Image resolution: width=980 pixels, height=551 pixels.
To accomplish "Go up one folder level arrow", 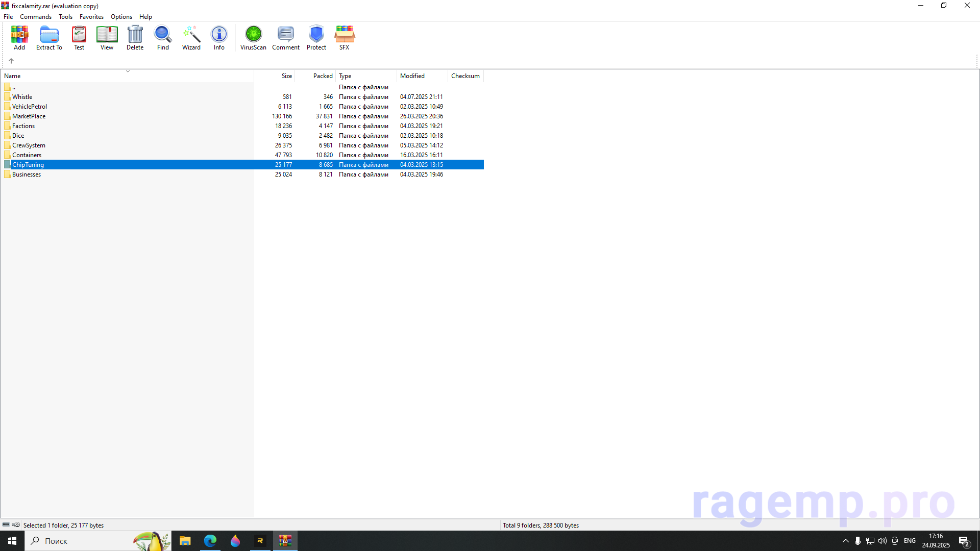I will pyautogui.click(x=11, y=61).
